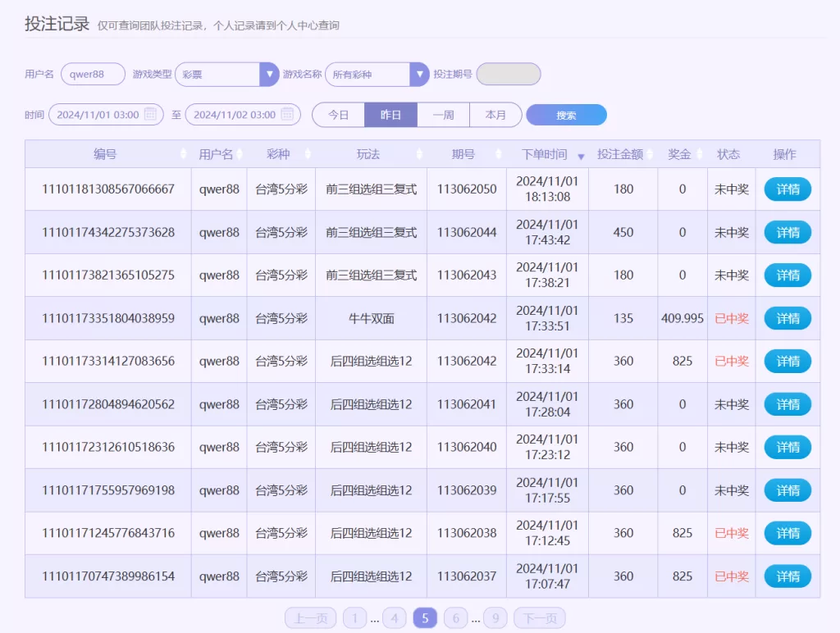Click 已中奖 status for order 11101173314127083656

[732, 361]
